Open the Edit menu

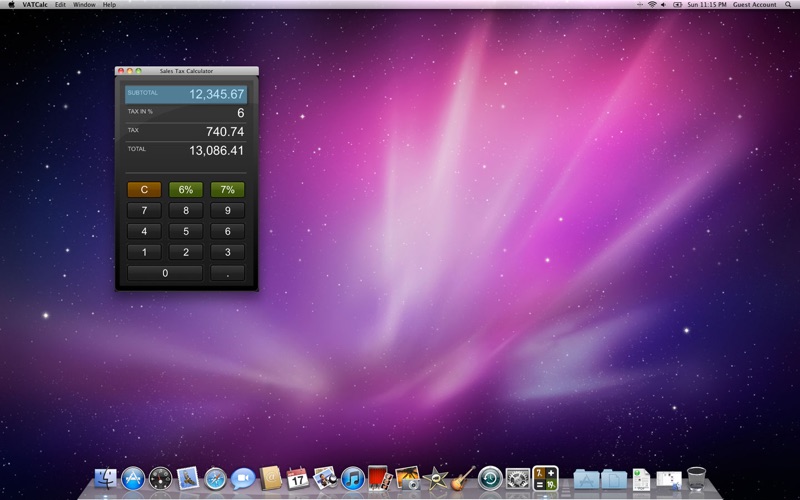pos(60,5)
